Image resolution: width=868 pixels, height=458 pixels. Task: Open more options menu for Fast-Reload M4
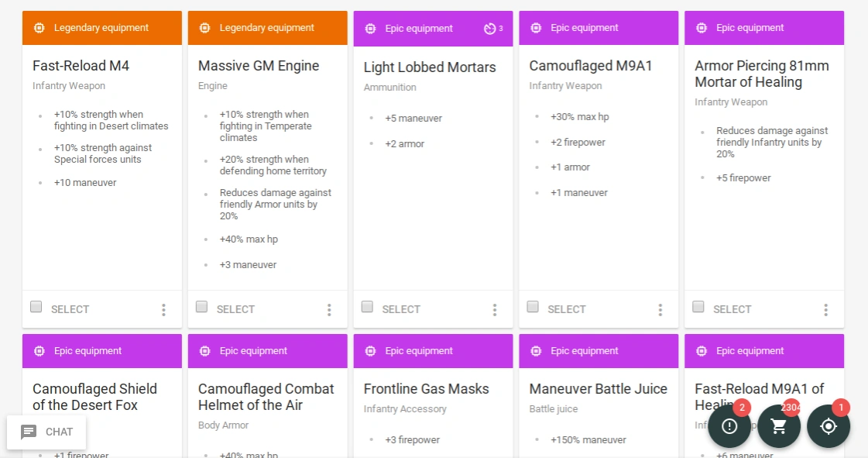(163, 310)
